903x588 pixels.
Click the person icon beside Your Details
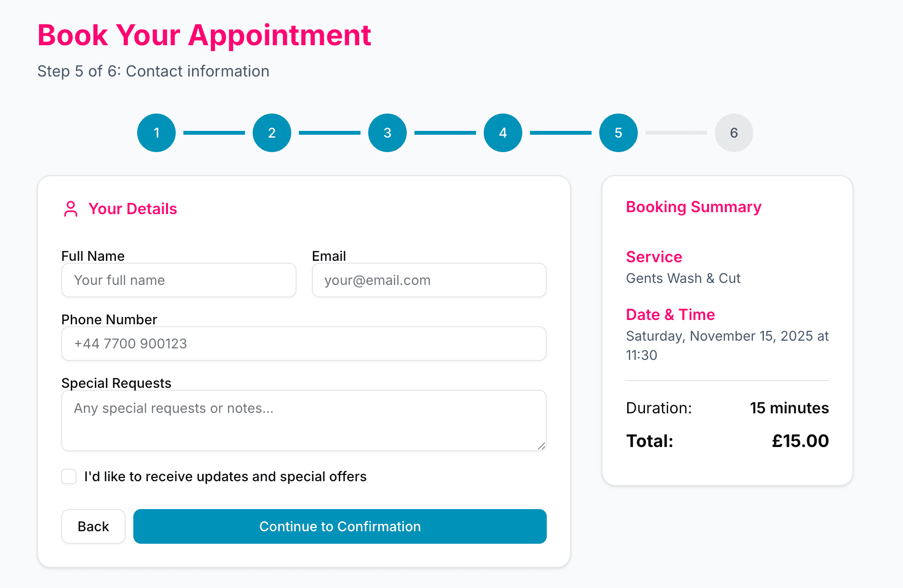click(71, 208)
